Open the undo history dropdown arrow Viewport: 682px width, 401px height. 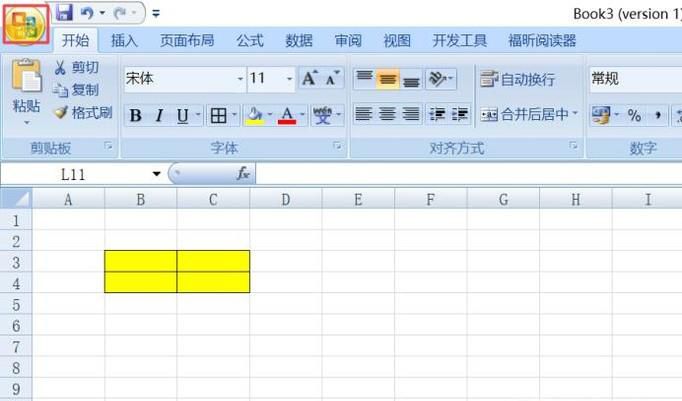(102, 13)
